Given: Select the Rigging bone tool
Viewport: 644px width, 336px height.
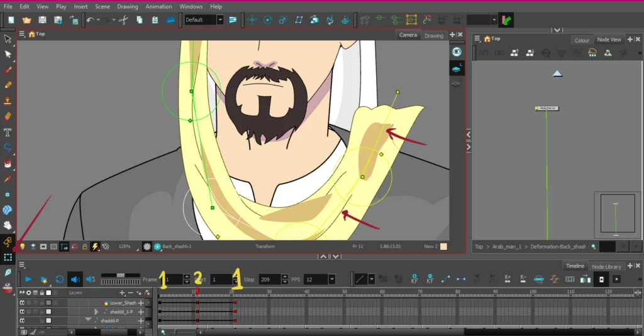Looking at the screenshot, I should pyautogui.click(x=8, y=241).
